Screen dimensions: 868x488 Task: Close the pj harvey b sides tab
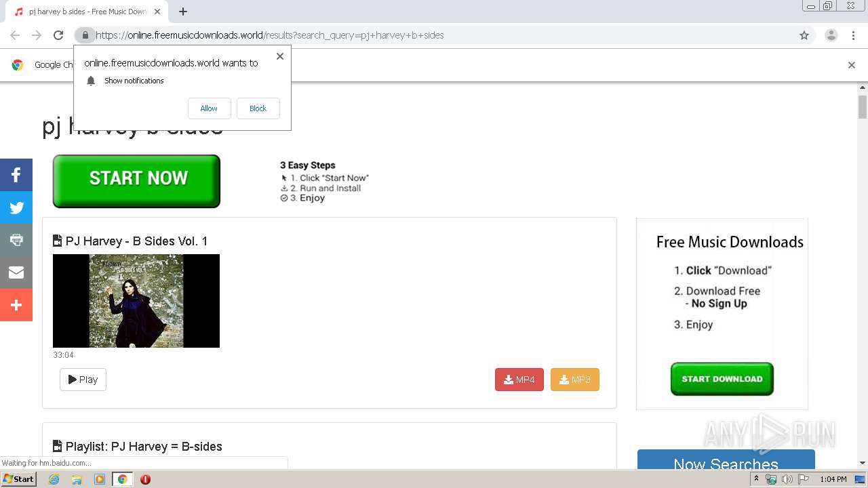click(x=157, y=12)
